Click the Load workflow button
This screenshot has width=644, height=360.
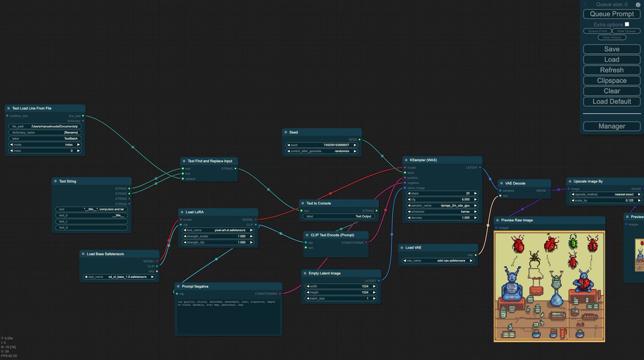pos(612,60)
